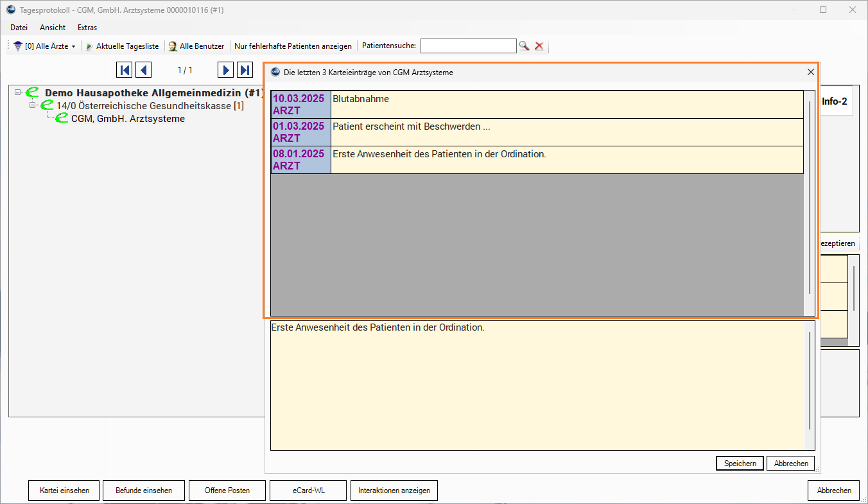Toggle Nur fehlerhafte Patienten anzeigen

293,46
